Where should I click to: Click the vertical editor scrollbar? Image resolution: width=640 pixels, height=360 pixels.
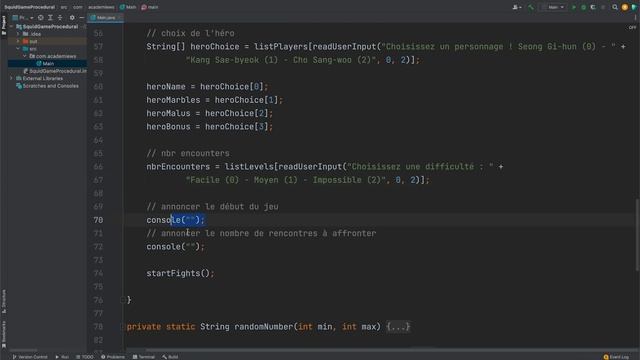click(637, 235)
